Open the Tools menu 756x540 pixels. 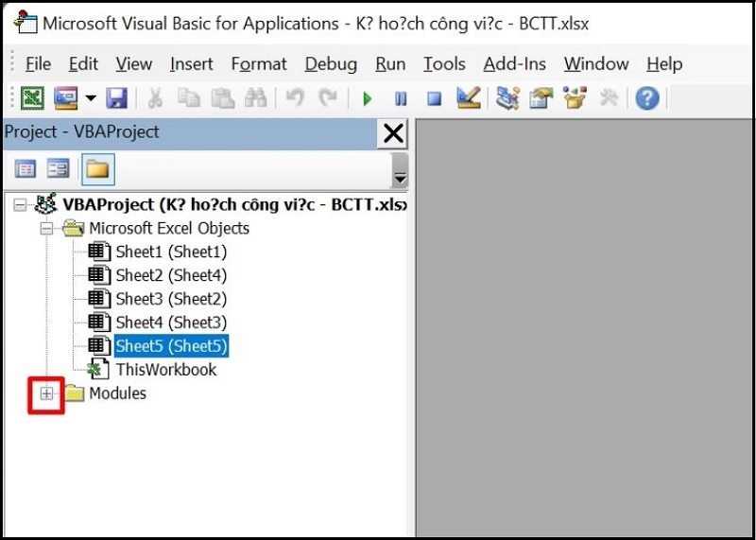tap(443, 64)
